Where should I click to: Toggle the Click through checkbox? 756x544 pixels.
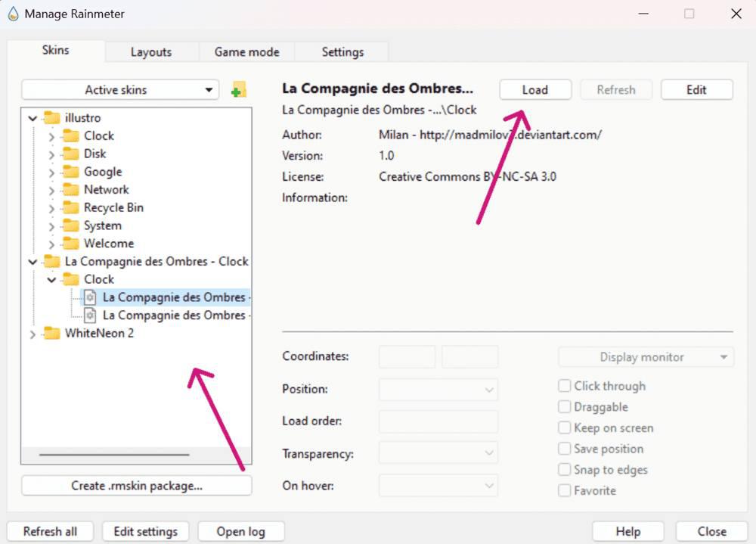(564, 386)
